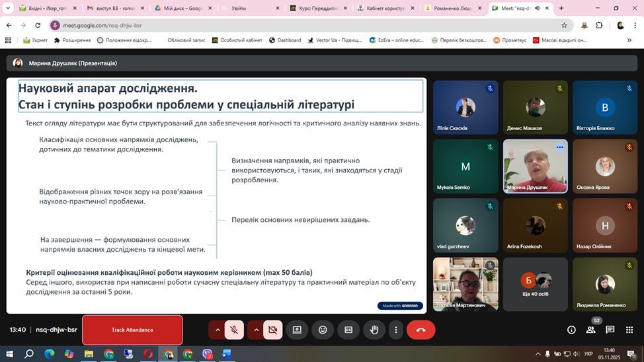Image resolution: width=644 pixels, height=362 pixels.
Task: Click the microphone permission icon in address bar
Action: [x=55, y=26]
